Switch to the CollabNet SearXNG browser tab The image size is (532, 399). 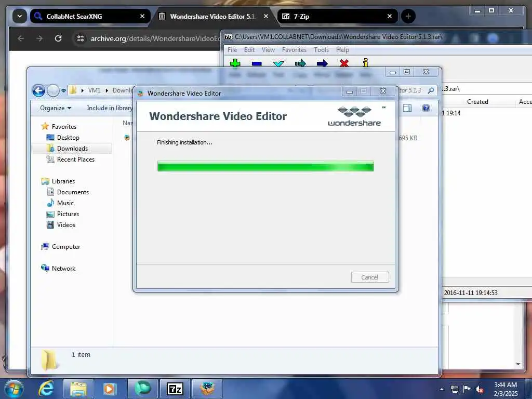pyautogui.click(x=90, y=16)
